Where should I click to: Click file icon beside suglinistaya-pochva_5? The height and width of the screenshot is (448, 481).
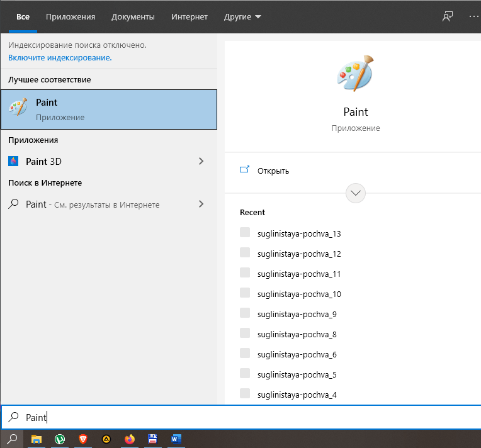pos(245,374)
